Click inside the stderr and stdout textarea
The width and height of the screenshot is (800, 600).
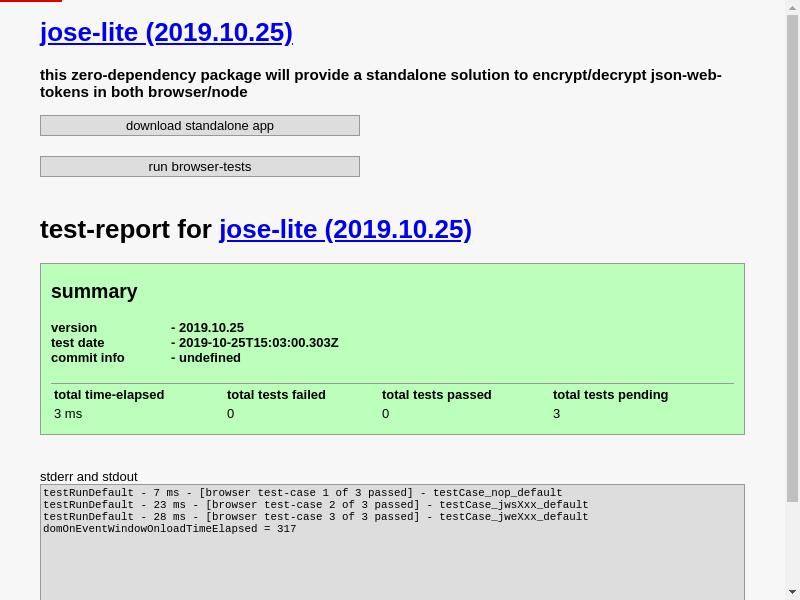(x=392, y=542)
